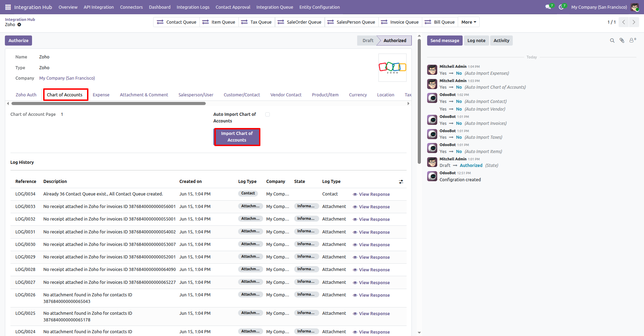Image resolution: width=644 pixels, height=336 pixels.
Task: Open the Item Queue smart button
Action: coord(219,22)
